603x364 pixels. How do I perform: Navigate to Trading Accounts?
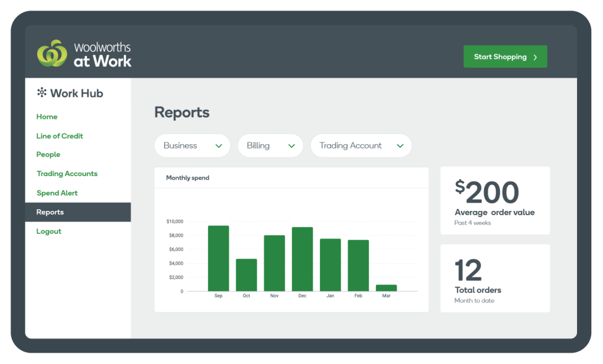pos(67,173)
